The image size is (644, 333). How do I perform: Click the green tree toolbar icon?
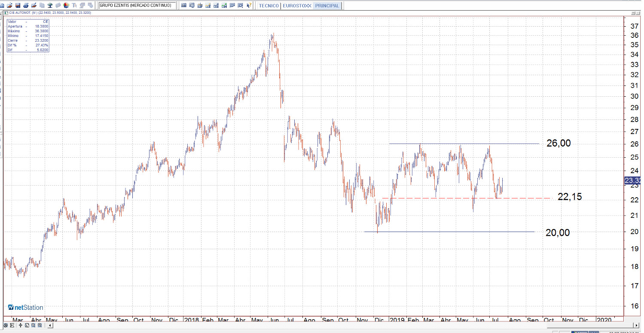coord(50,6)
